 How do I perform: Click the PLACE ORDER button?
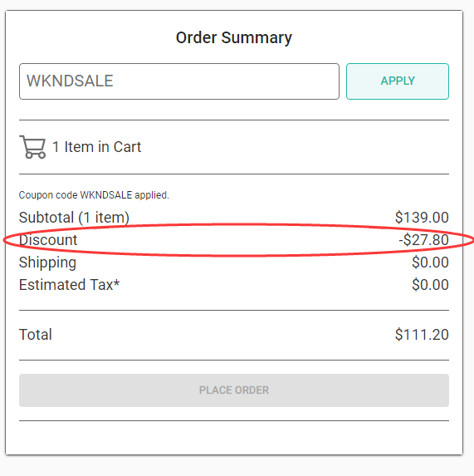pyautogui.click(x=234, y=390)
